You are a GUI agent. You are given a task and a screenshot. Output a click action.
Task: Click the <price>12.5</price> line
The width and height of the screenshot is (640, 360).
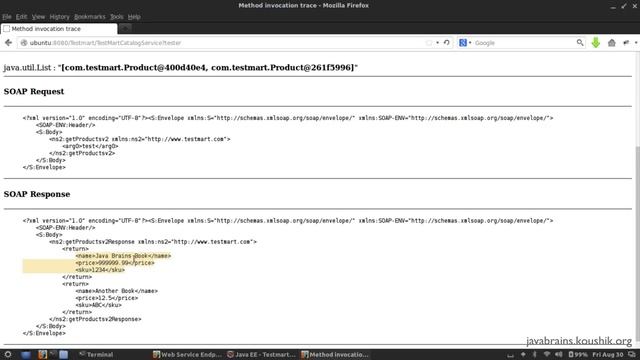tap(107, 298)
